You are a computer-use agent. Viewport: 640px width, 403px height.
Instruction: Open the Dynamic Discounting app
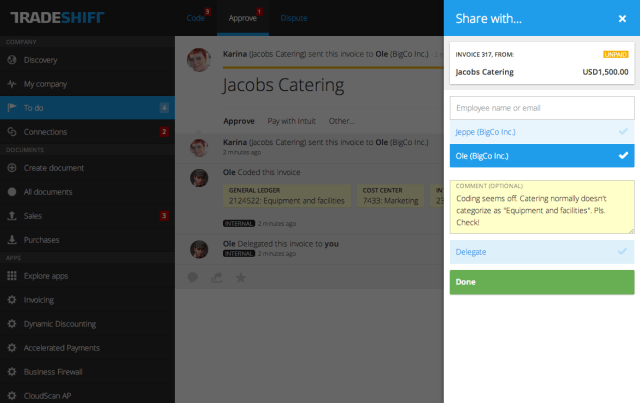[87, 323]
